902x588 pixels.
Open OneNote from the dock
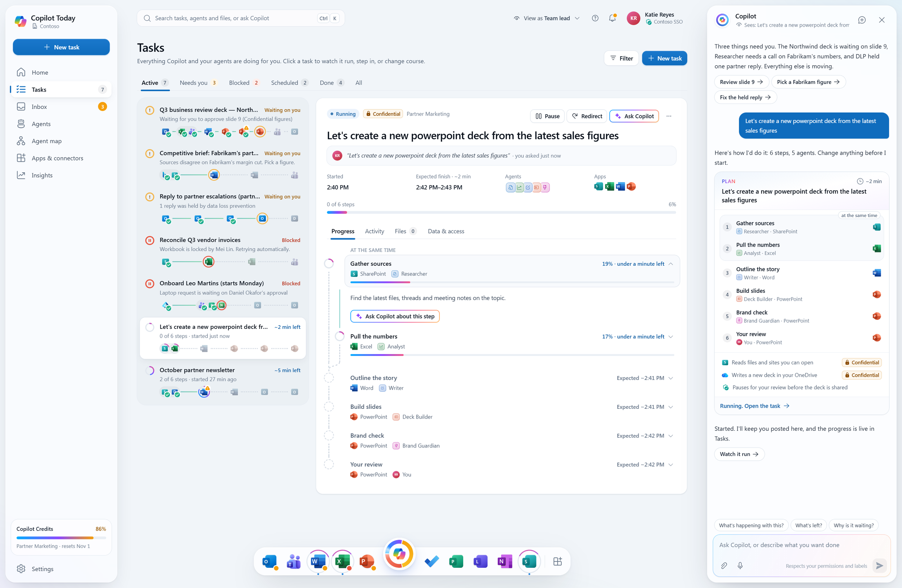pyautogui.click(x=504, y=561)
